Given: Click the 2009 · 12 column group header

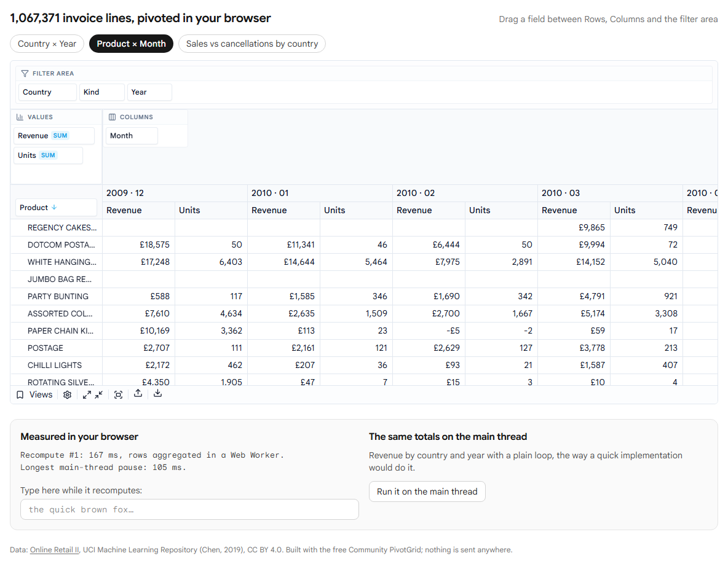Looking at the screenshot, I should click(x=175, y=193).
